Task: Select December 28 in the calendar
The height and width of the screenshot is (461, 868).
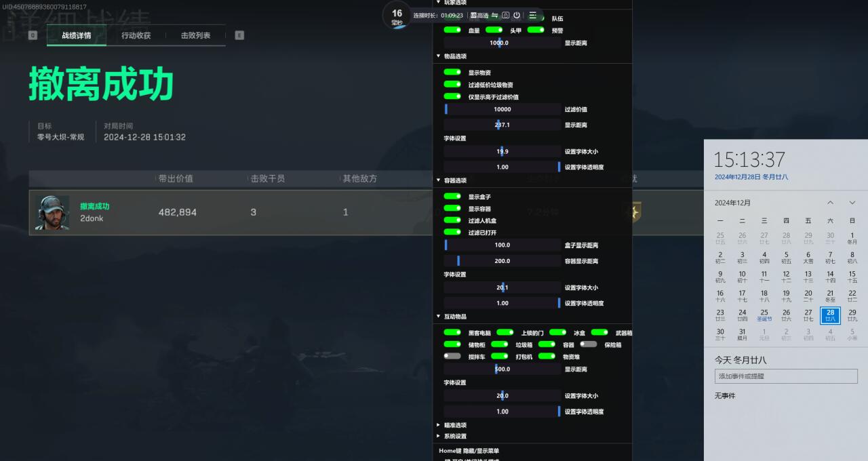Action: [x=830, y=315]
